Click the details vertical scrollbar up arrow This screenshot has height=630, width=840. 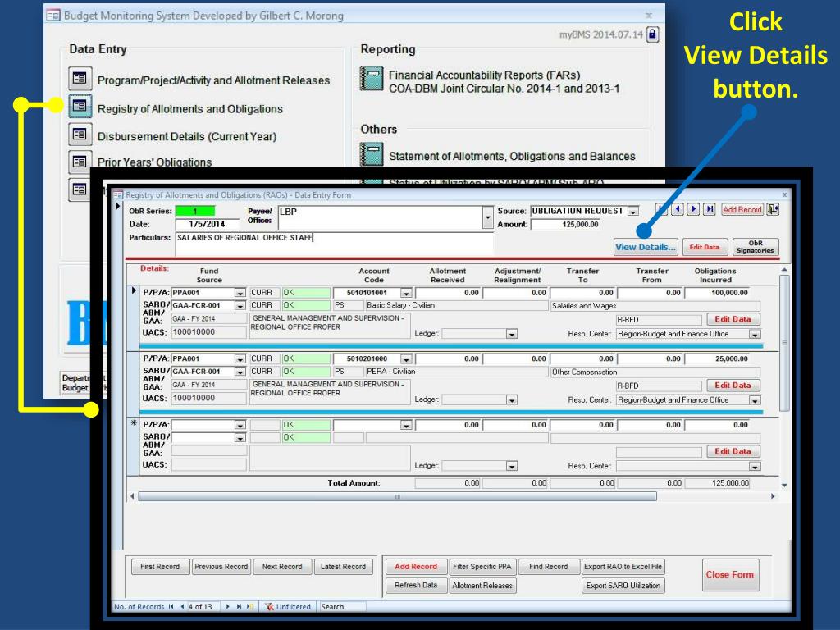pos(784,269)
